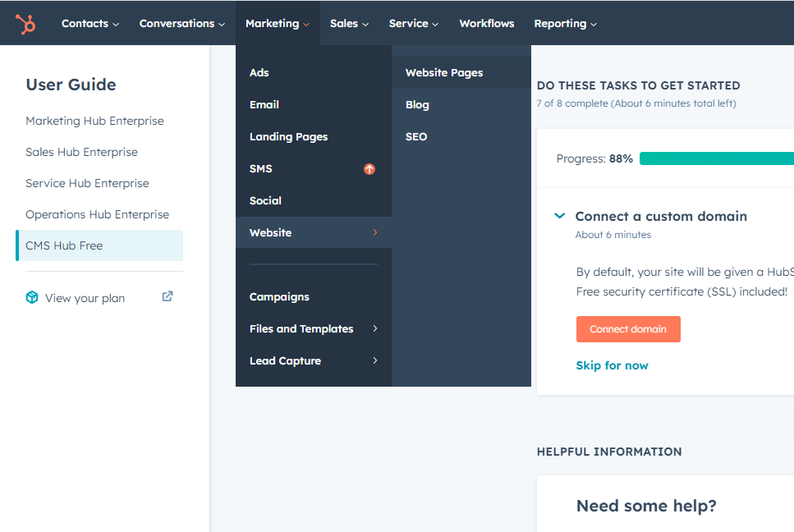The width and height of the screenshot is (794, 532).
Task: Click the cube icon next to View your plan
Action: pos(32,297)
